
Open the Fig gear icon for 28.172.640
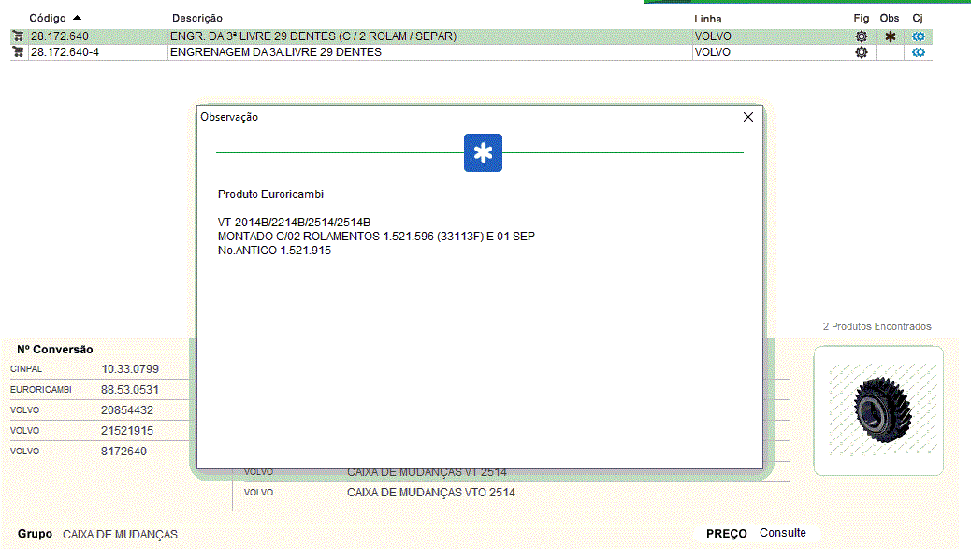coord(862,36)
